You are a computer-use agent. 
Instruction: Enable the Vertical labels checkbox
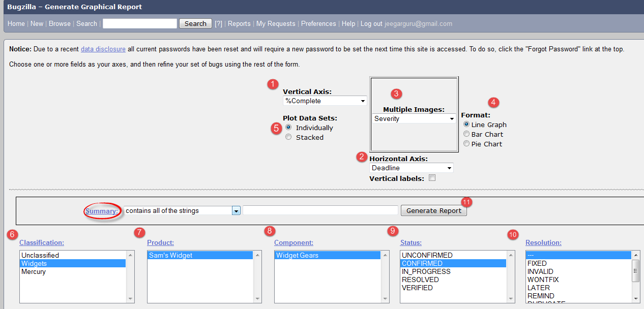[432, 178]
